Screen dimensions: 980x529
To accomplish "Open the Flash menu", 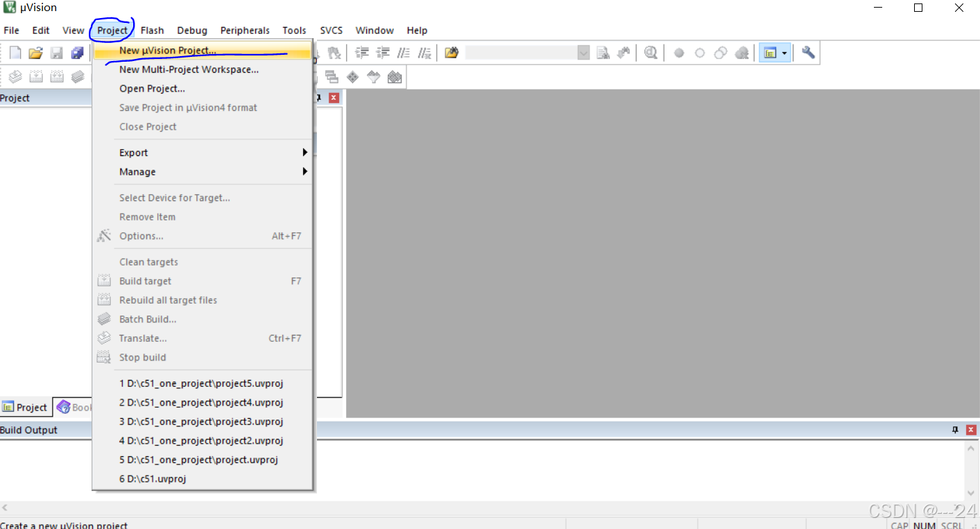I will pos(152,31).
